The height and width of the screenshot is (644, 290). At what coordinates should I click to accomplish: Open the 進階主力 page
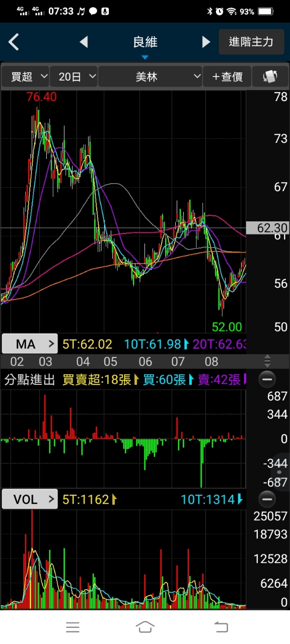coord(251,42)
